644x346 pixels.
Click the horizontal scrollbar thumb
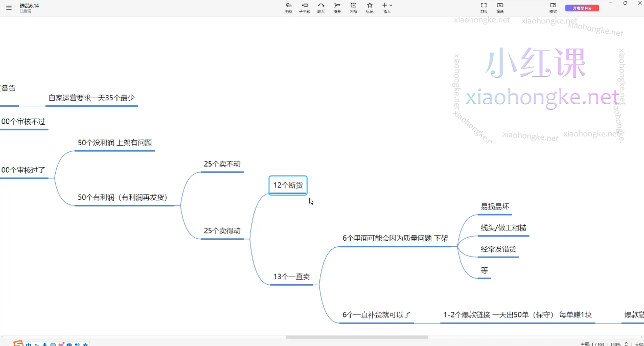[357, 337]
